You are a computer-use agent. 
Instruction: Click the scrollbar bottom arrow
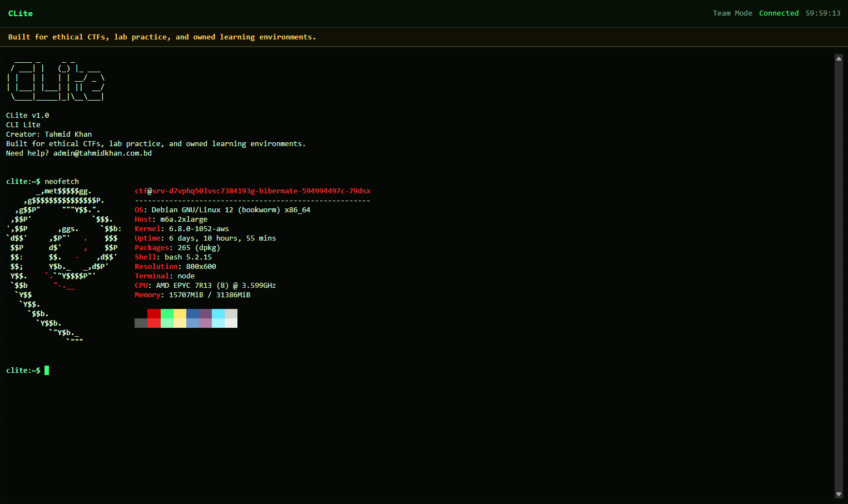pyautogui.click(x=839, y=494)
